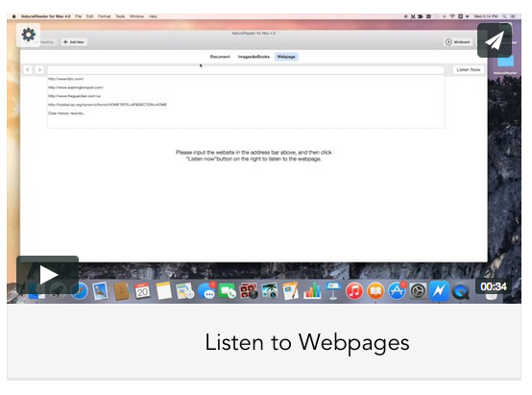This screenshot has height=395, width=532.
Task: Open the Maps icon in the dock
Action: coord(185,291)
